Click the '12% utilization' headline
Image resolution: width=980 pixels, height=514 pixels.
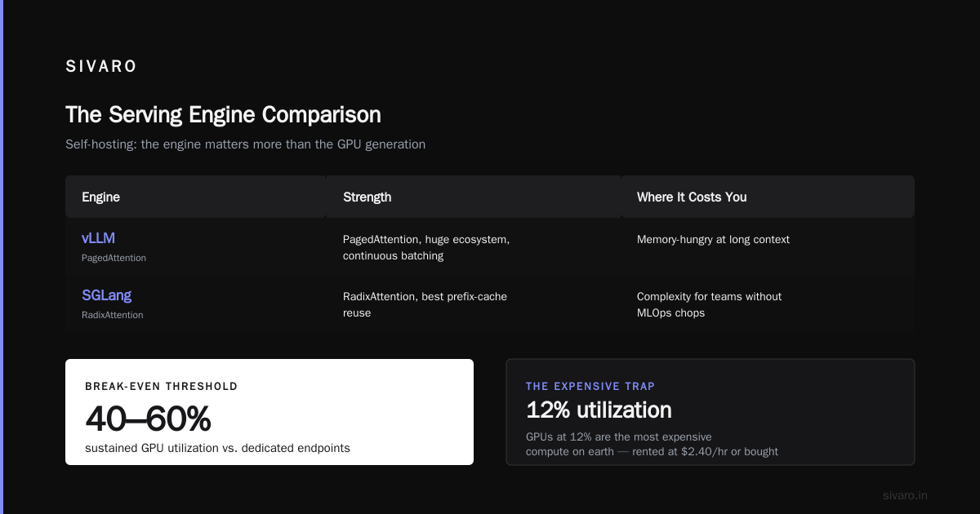(599, 410)
